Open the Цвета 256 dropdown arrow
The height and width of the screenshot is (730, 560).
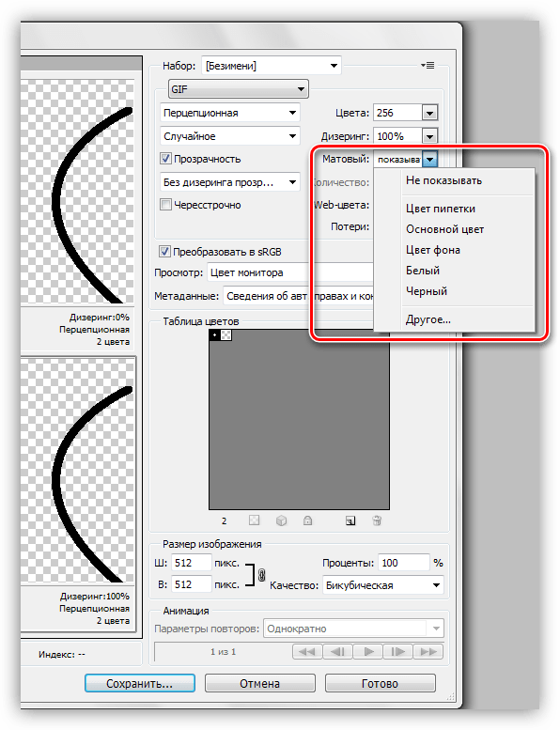pyautogui.click(x=429, y=113)
